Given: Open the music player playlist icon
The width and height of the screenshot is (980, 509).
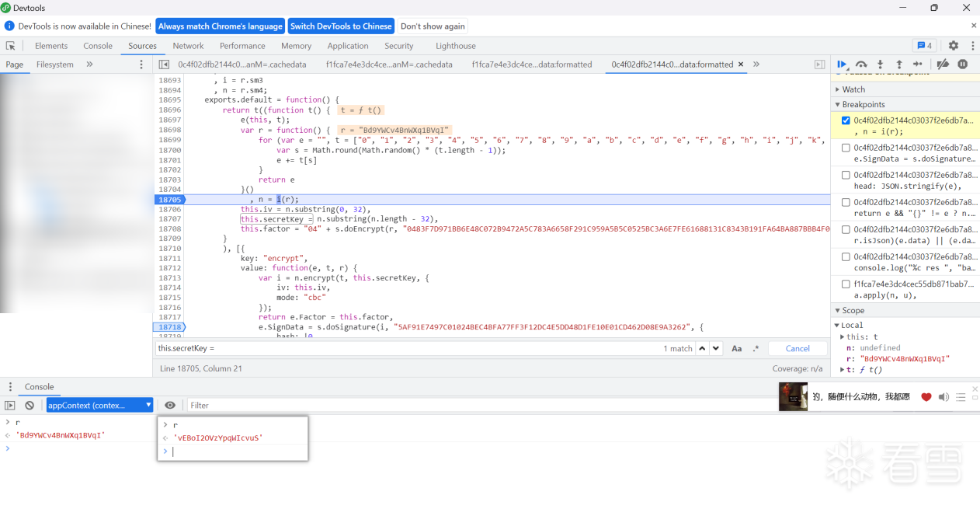Looking at the screenshot, I should pyautogui.click(x=961, y=397).
